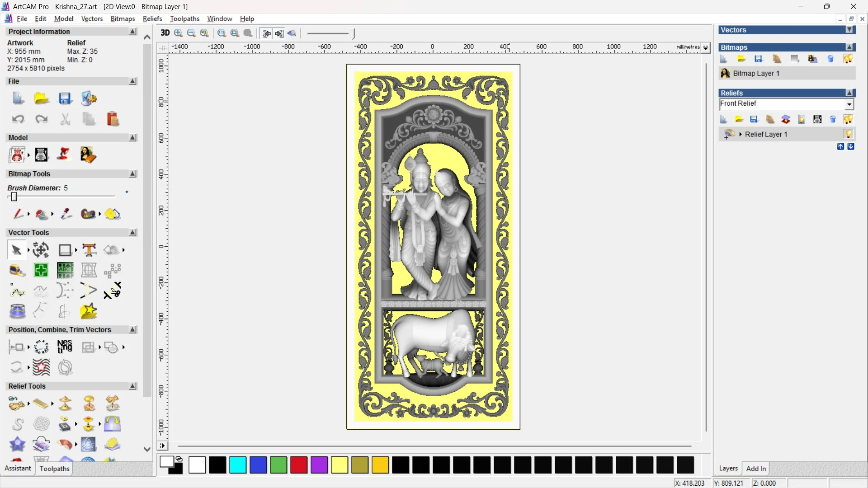Click the Save file icon in File section
This screenshot has height=488, width=868.
click(65, 99)
